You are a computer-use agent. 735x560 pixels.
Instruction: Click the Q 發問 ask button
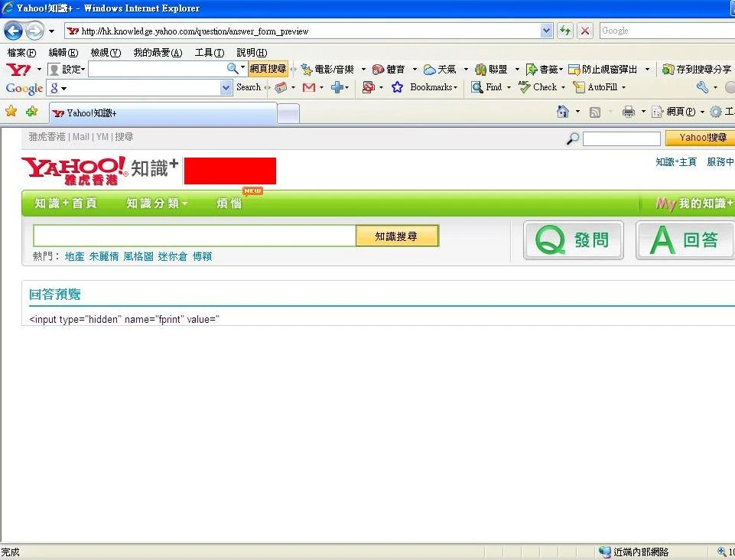point(574,240)
